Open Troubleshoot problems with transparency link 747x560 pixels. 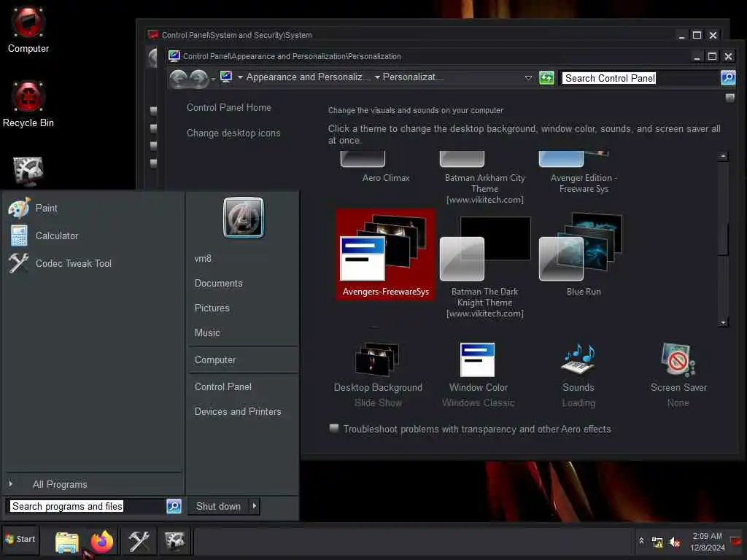(477, 429)
